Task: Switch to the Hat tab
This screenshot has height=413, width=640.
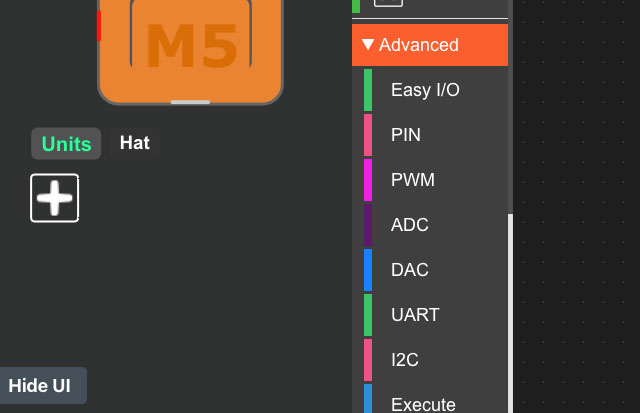Action: [135, 143]
